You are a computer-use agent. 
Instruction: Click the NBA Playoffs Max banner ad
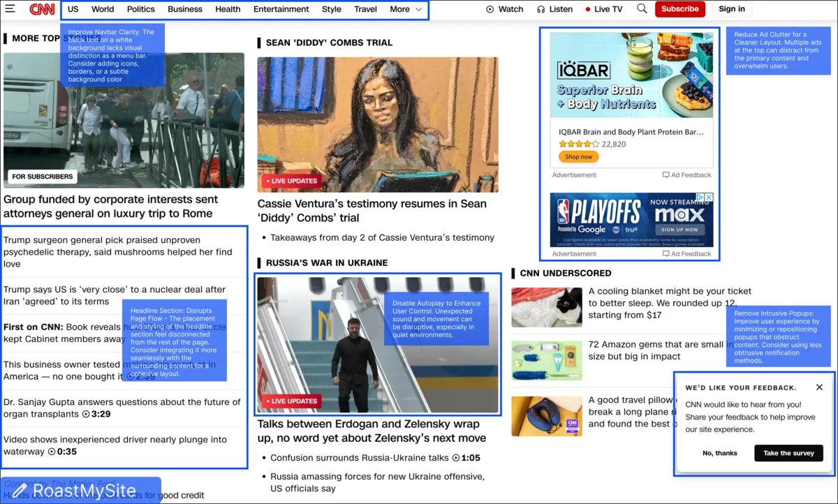coord(631,221)
